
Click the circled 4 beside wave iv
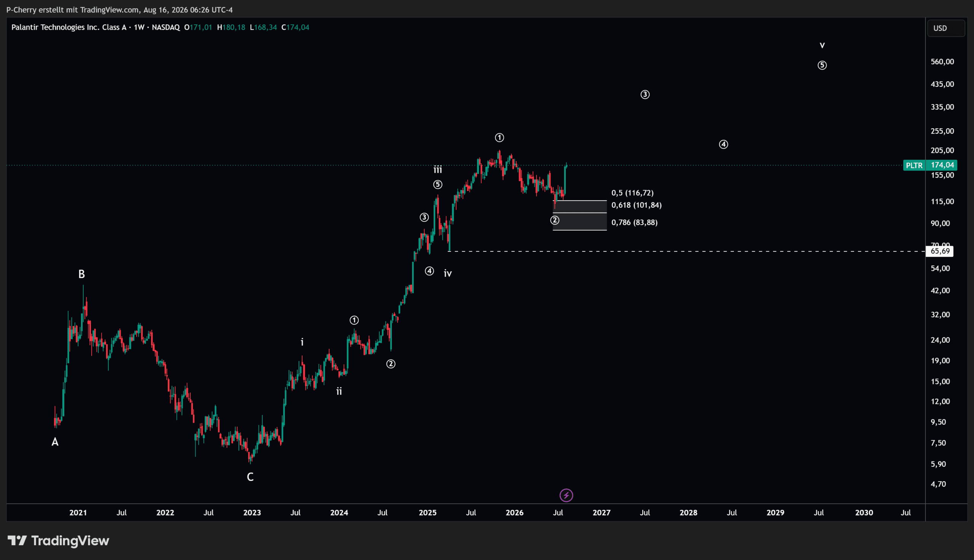(x=430, y=271)
